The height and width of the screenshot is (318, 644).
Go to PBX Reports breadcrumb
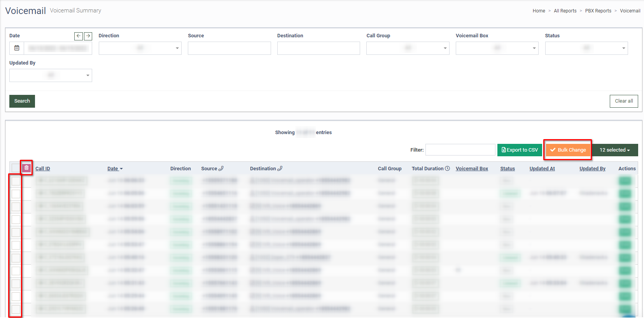click(x=598, y=11)
